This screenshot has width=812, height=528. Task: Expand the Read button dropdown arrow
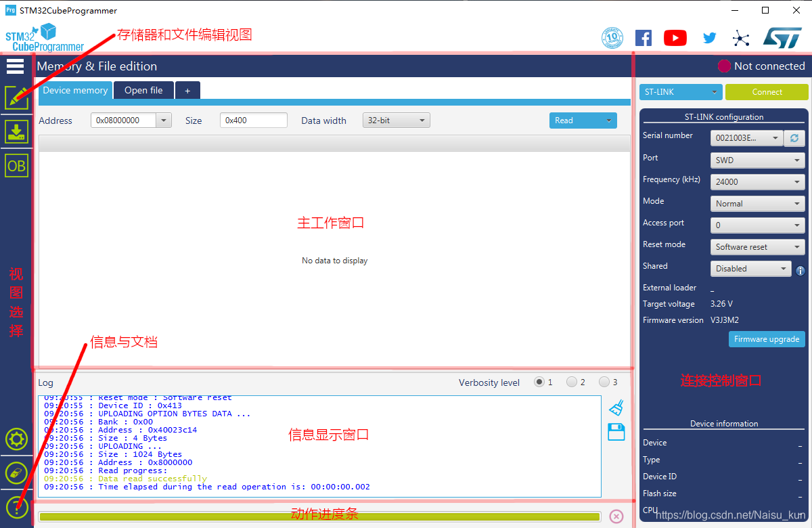click(608, 120)
